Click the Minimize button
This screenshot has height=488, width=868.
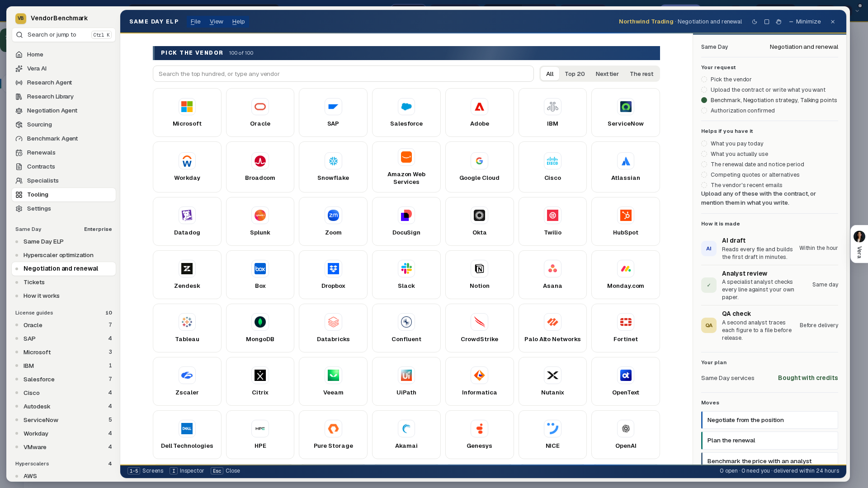click(805, 22)
